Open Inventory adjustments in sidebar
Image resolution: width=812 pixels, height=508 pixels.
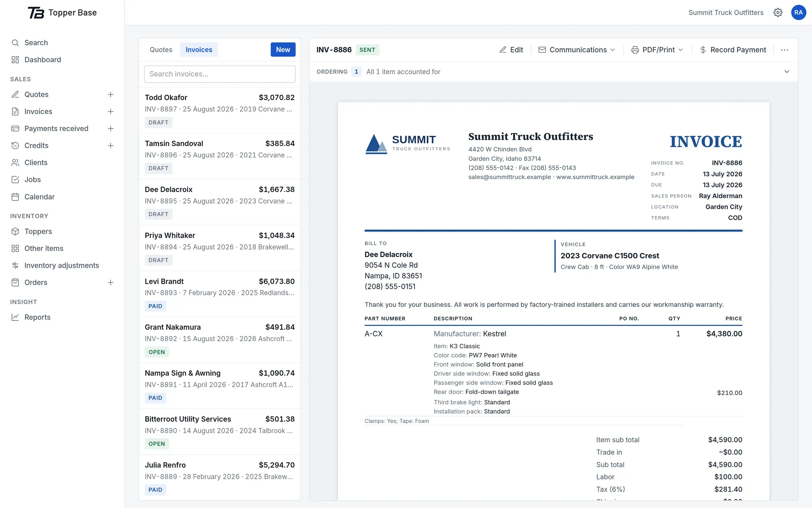[62, 266]
